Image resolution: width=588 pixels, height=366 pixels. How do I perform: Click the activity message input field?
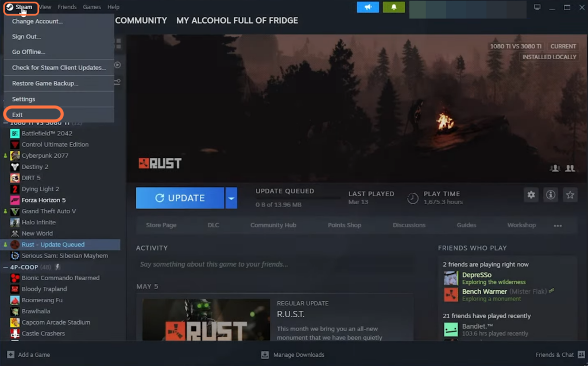[274, 264]
